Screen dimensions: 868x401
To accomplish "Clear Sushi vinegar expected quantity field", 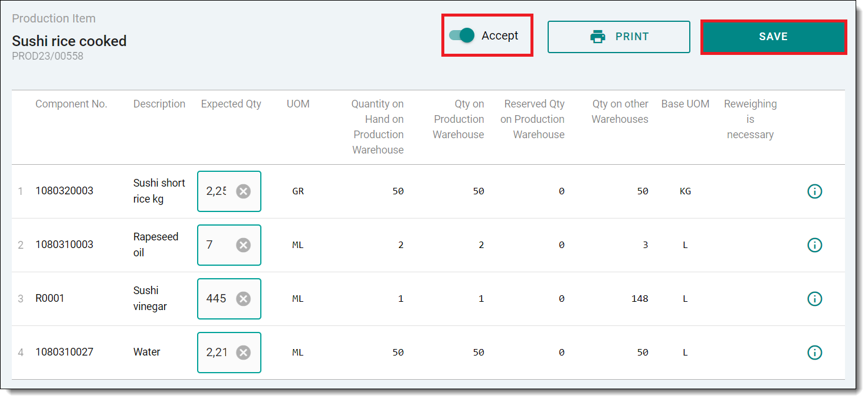I will coord(243,299).
